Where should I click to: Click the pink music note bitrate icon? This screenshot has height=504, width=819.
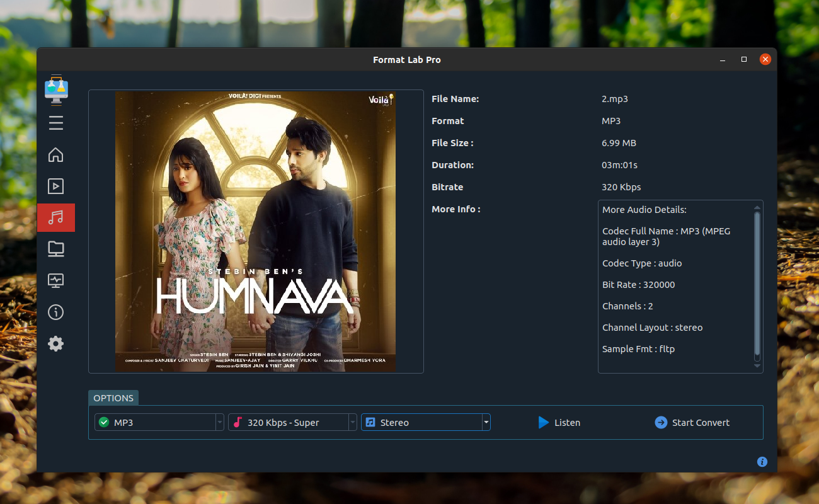[238, 422]
